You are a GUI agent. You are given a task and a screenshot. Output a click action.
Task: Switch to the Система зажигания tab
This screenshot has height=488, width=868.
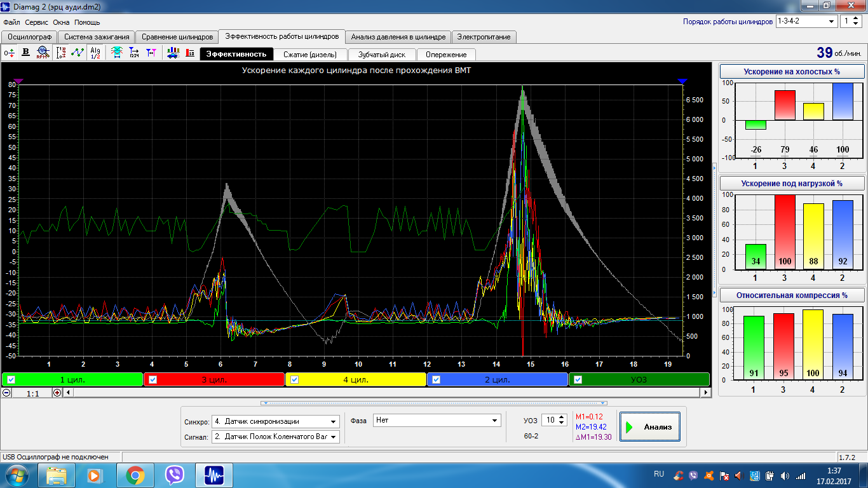pos(97,37)
